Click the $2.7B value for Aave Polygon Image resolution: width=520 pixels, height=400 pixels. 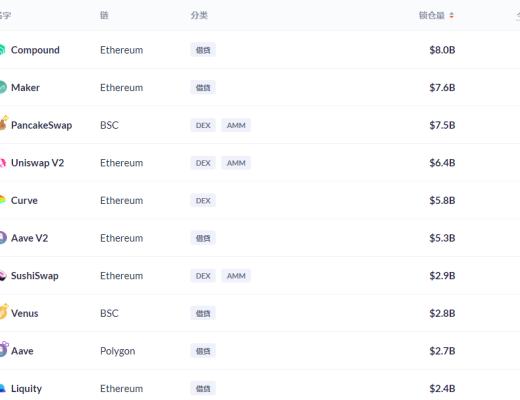442,351
